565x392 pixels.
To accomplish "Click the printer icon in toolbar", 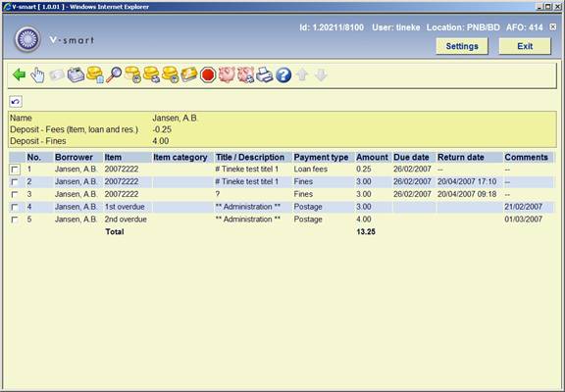I will coord(265,74).
